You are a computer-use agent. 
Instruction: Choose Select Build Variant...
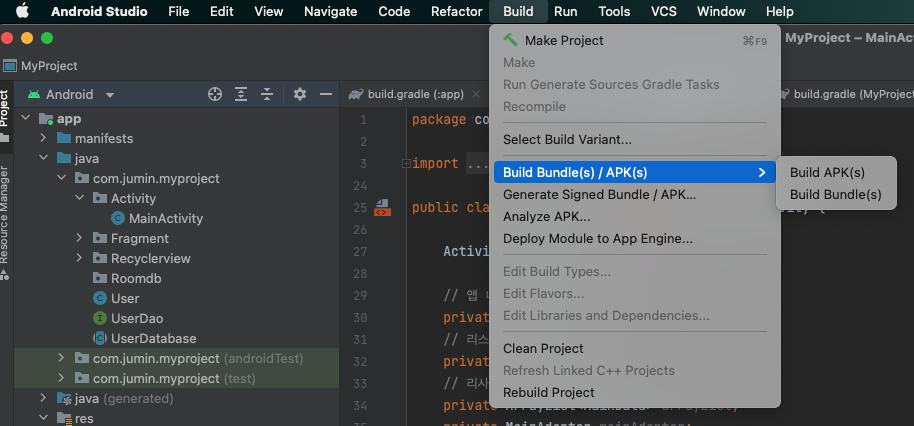click(x=635, y=139)
